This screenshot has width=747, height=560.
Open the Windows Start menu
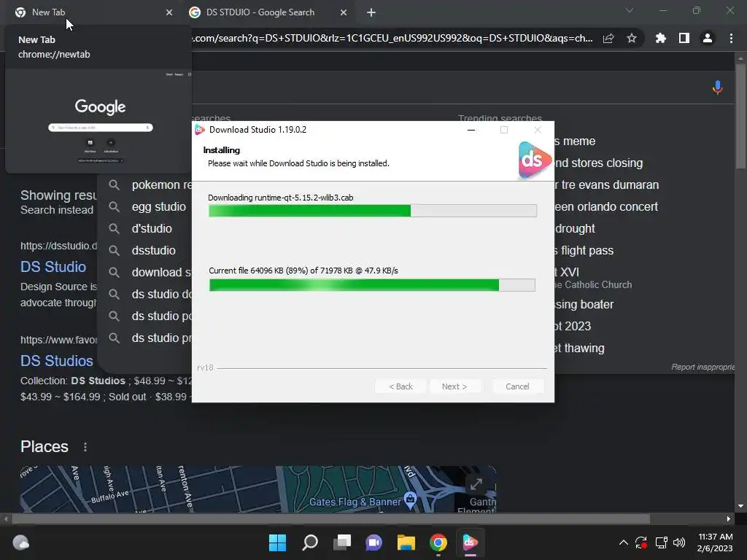(x=277, y=542)
